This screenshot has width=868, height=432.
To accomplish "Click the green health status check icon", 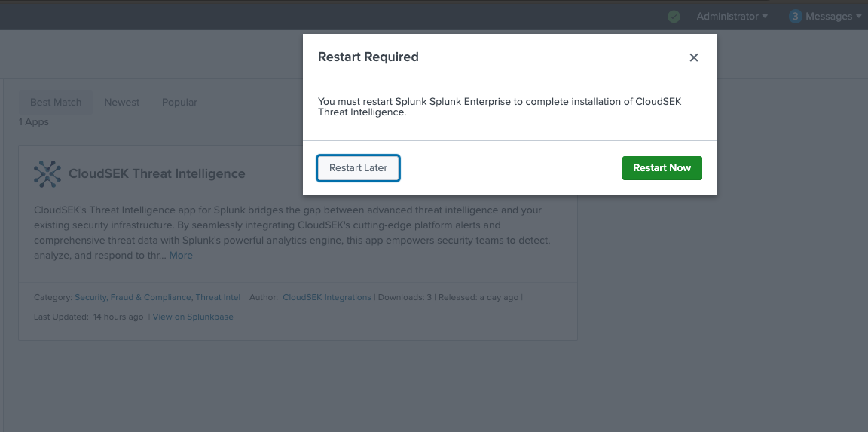I will point(674,17).
